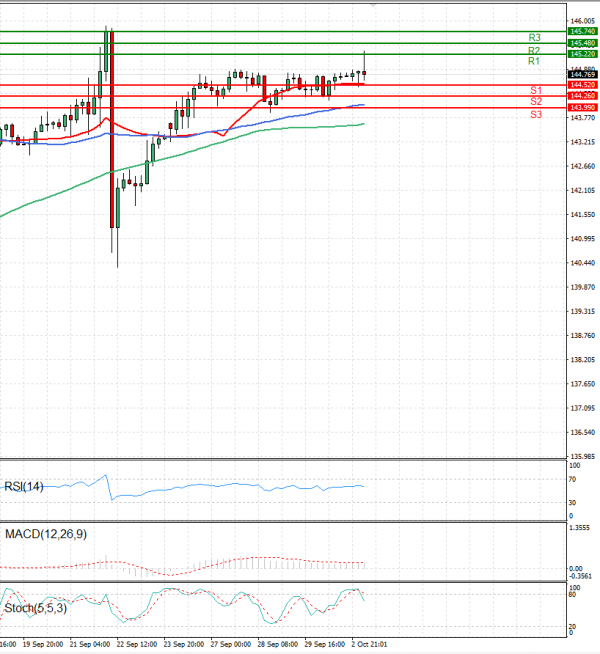Click the 138.205 price axis value

tap(582, 360)
